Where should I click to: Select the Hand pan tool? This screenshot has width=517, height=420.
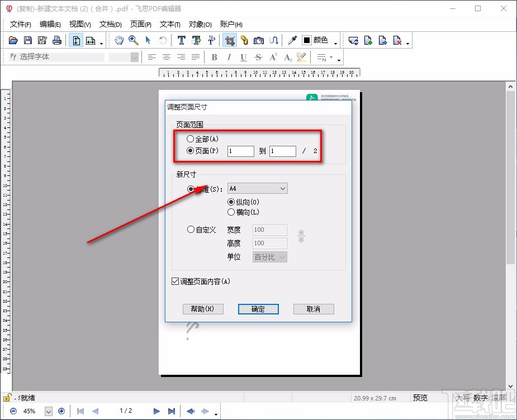pyautogui.click(x=119, y=40)
